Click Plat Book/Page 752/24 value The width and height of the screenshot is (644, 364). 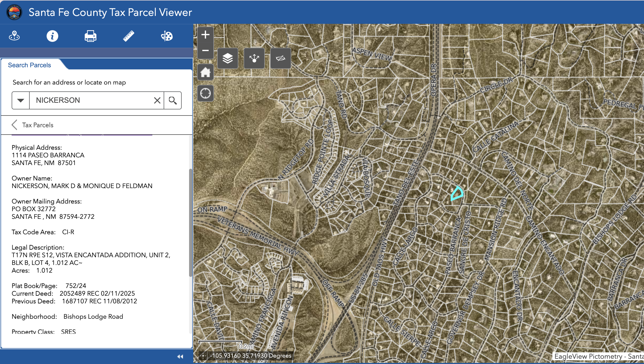coord(76,286)
